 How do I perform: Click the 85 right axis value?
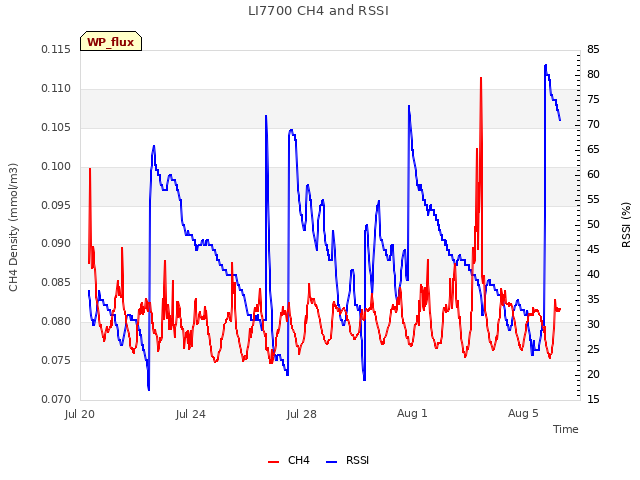[x=593, y=49]
